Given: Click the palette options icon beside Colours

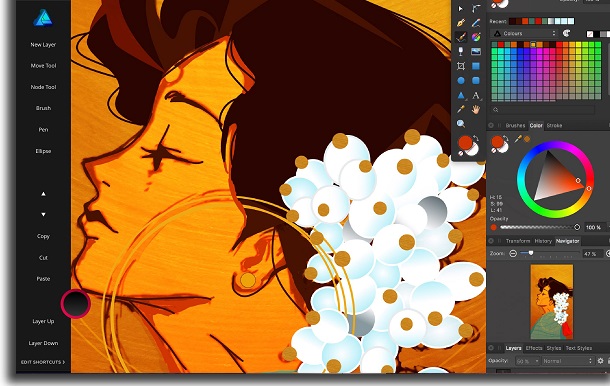Looking at the screenshot, I should click(566, 33).
